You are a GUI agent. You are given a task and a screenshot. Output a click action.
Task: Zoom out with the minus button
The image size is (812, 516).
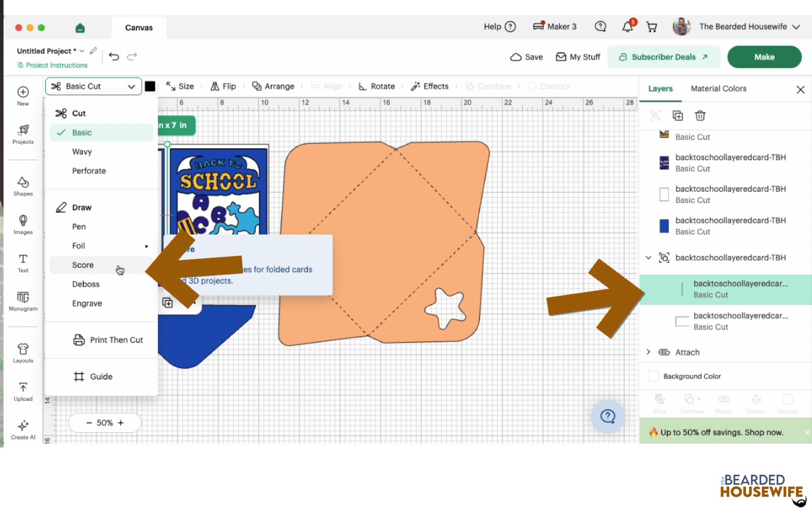pos(89,423)
